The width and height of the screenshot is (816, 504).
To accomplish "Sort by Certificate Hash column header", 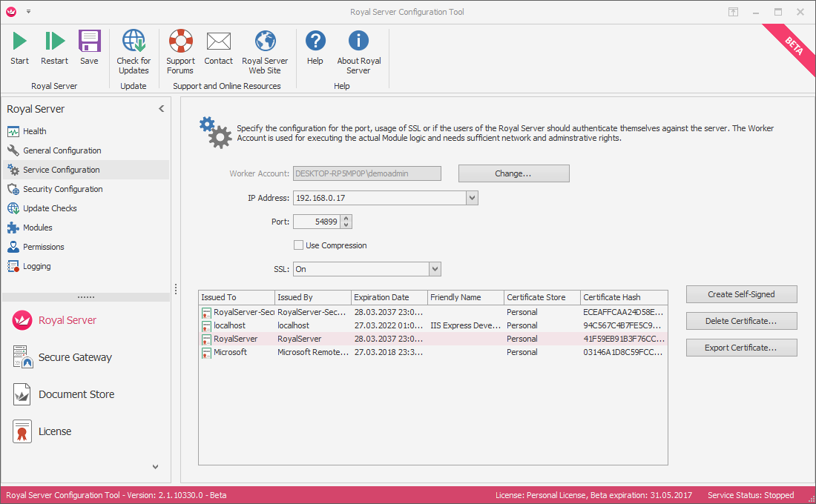I will tap(624, 297).
